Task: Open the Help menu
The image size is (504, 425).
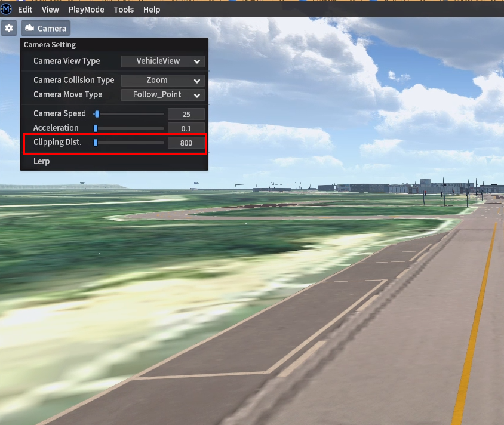Action: pyautogui.click(x=152, y=10)
